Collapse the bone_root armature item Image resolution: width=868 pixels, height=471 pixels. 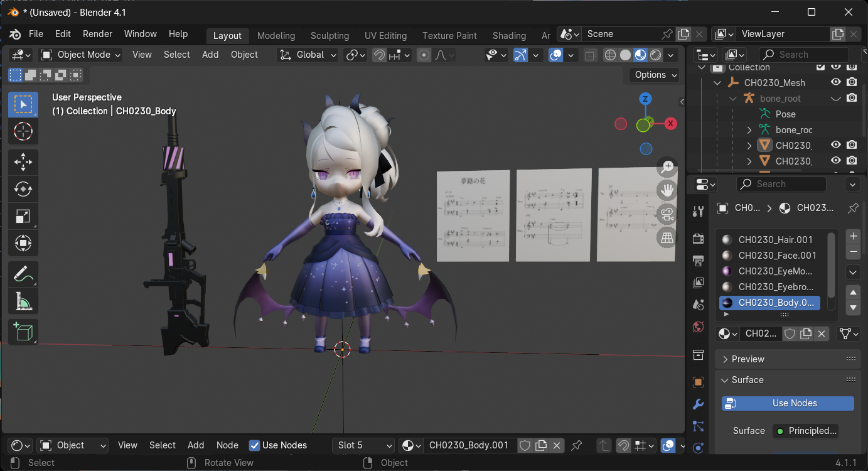(733, 99)
